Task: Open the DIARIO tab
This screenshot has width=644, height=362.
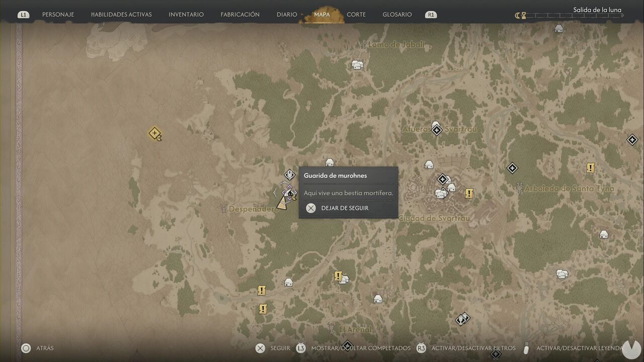Action: point(287,15)
